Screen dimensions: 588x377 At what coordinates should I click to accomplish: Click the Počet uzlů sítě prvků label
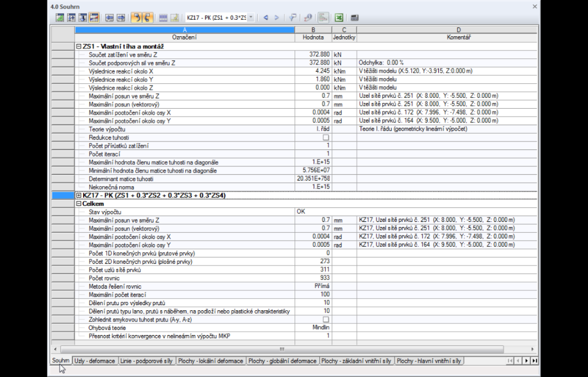coord(115,270)
